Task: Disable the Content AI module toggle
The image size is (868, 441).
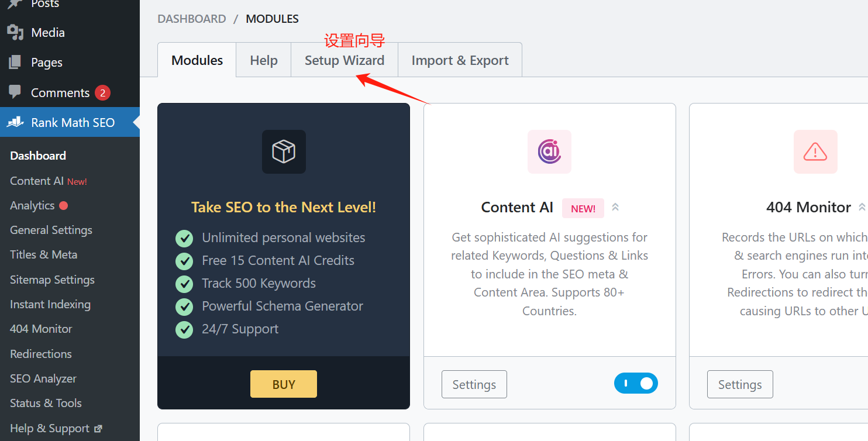Action: click(x=636, y=383)
